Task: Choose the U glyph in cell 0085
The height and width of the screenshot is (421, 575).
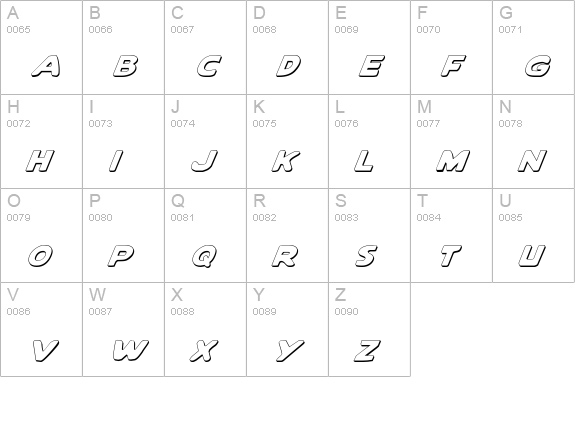Action: tap(532, 255)
